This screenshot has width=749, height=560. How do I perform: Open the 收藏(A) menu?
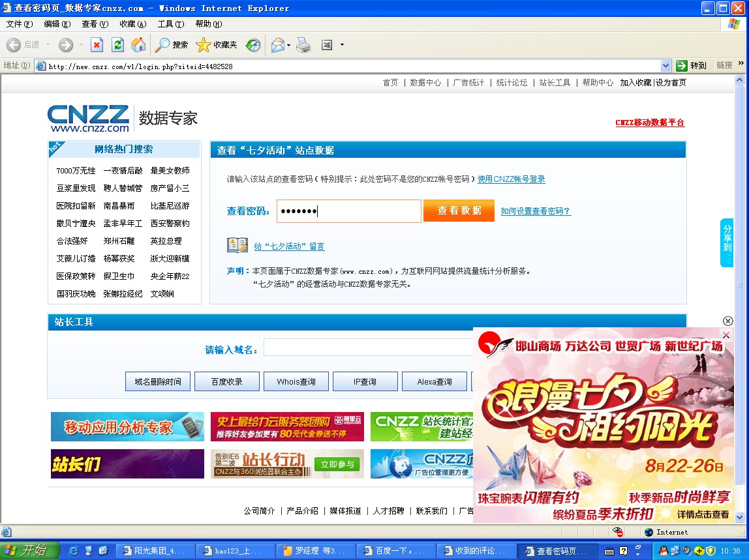pyautogui.click(x=133, y=24)
